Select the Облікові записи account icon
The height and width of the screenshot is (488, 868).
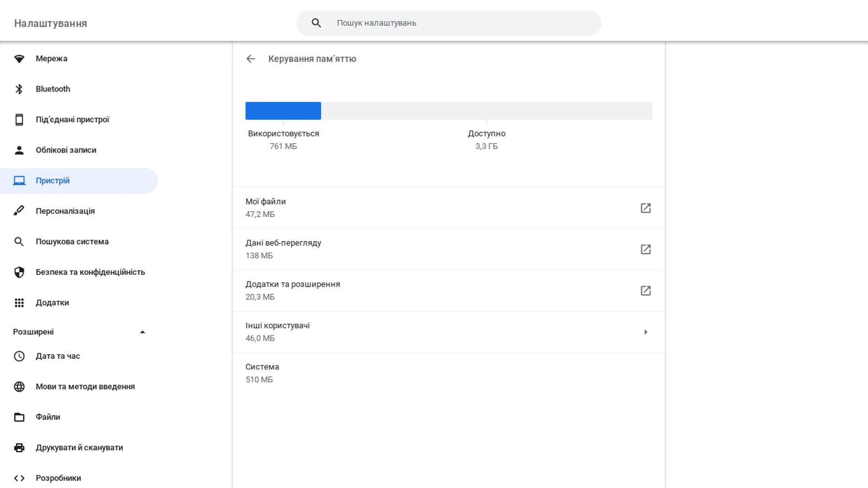coord(19,150)
